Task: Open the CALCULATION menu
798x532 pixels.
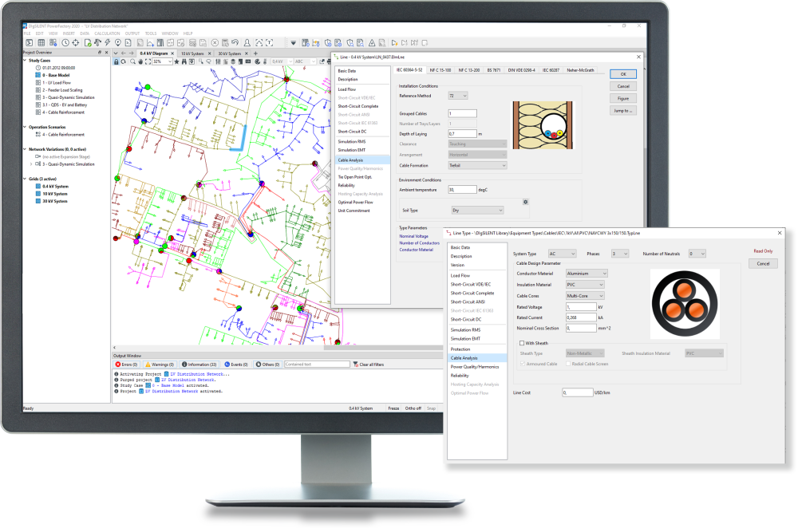Action: pyautogui.click(x=108, y=33)
